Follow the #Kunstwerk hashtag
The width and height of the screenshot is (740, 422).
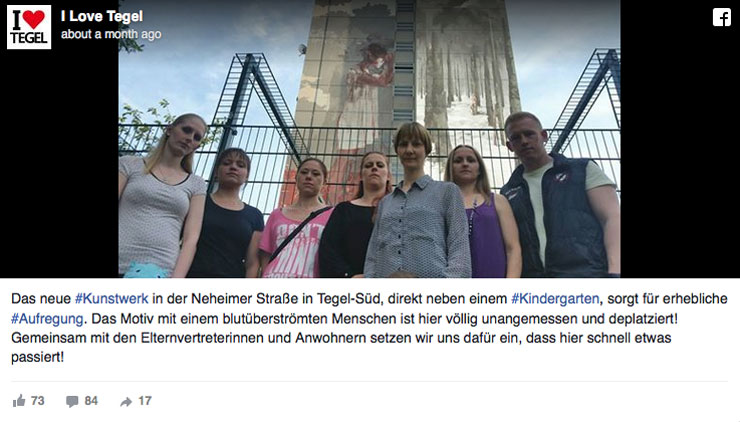coord(112,299)
